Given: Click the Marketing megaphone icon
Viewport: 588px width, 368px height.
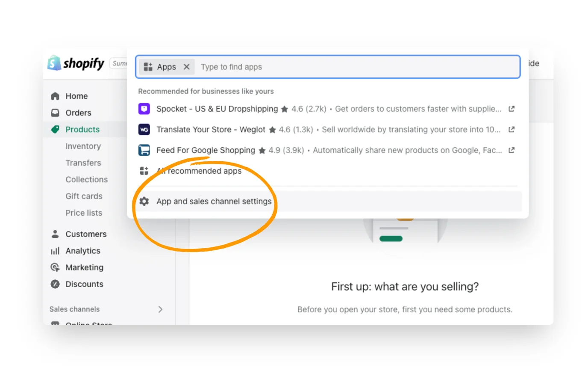Looking at the screenshot, I should (55, 267).
